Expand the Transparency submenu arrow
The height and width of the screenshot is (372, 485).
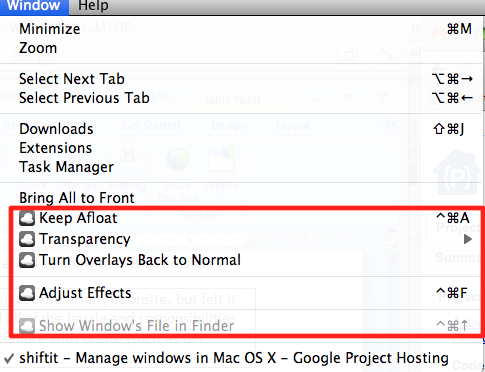[x=468, y=239]
